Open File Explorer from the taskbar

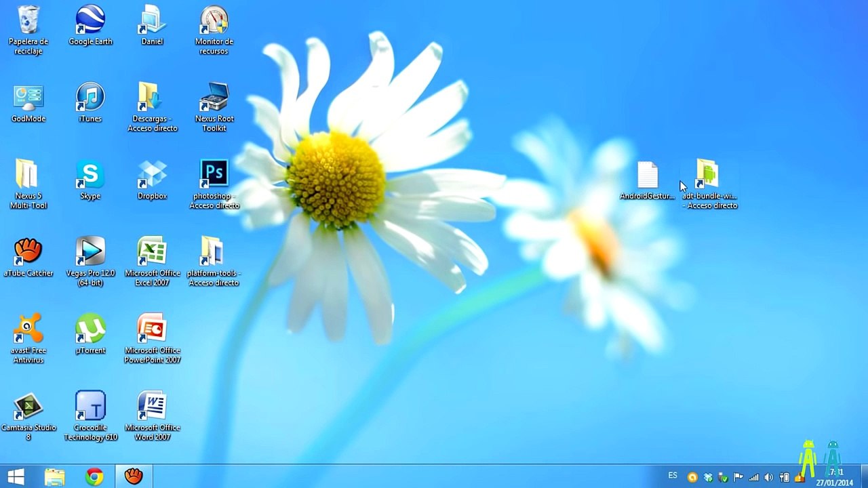pos(55,477)
